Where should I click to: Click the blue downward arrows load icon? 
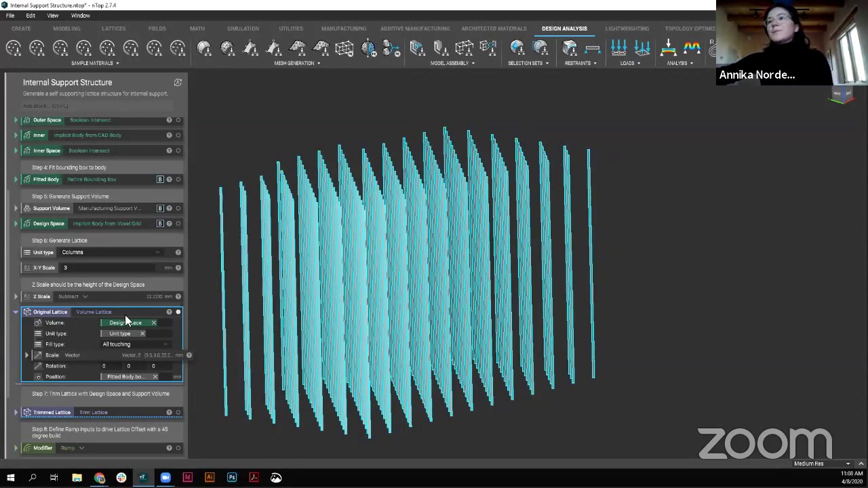coord(619,48)
